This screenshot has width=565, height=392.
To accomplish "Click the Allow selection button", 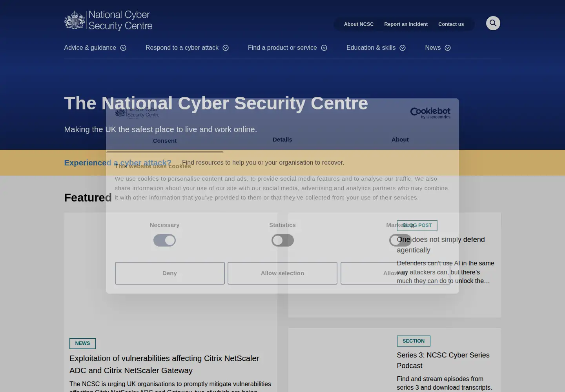I will click(282, 273).
